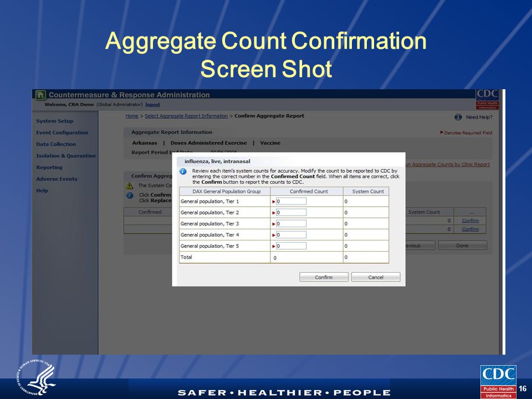Click the CDC Public Health Informatics footer logo
The image size is (532, 399).
[x=498, y=382]
